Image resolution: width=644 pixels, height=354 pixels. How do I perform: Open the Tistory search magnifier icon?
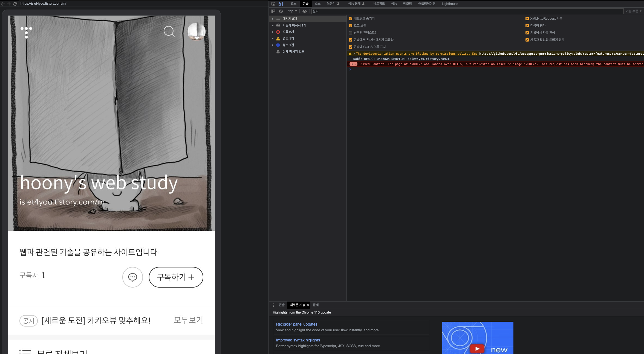coord(169,31)
